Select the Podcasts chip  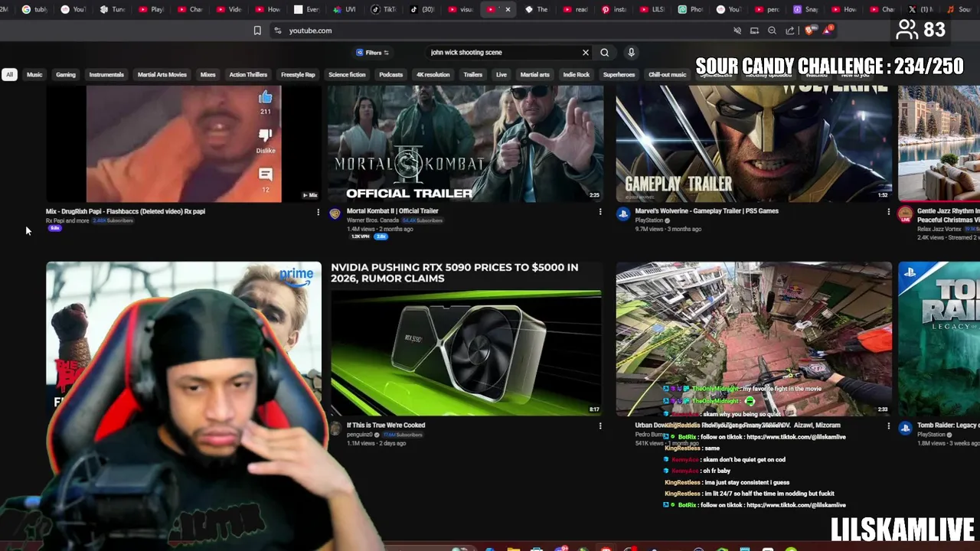[x=390, y=74]
